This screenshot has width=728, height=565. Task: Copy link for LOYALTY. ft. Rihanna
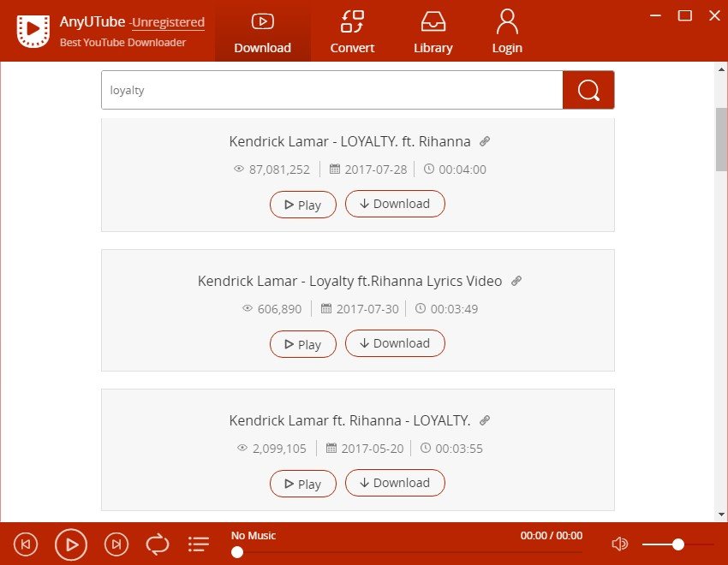coord(485,141)
